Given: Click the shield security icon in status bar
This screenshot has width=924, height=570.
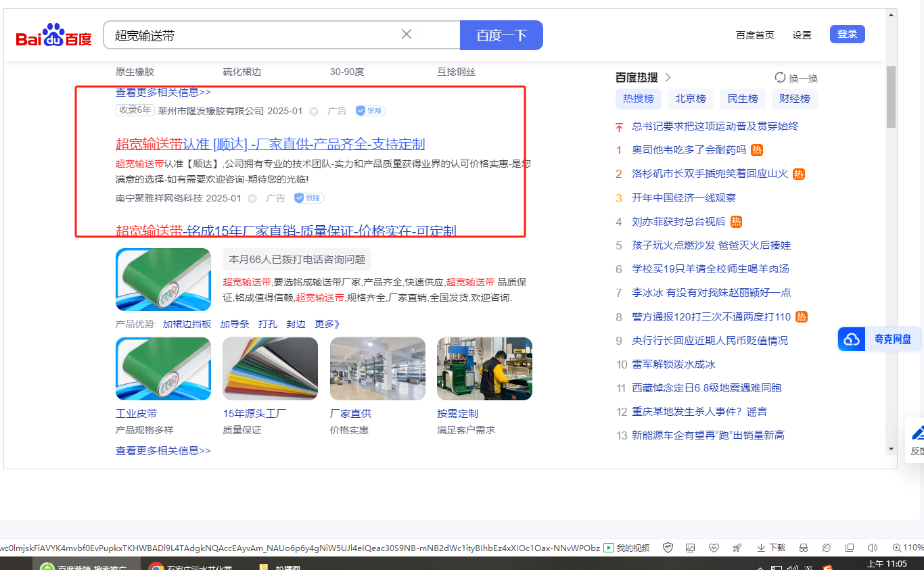Looking at the screenshot, I should tap(668, 548).
